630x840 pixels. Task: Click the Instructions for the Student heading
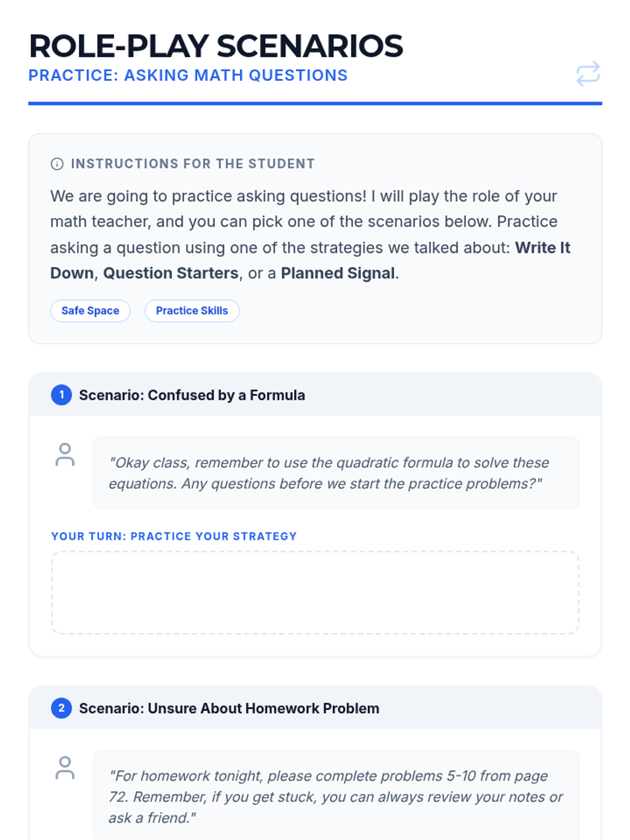[x=193, y=164]
